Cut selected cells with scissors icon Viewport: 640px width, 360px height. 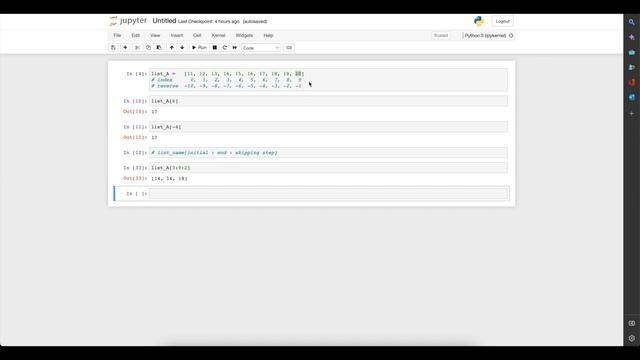tap(137, 48)
